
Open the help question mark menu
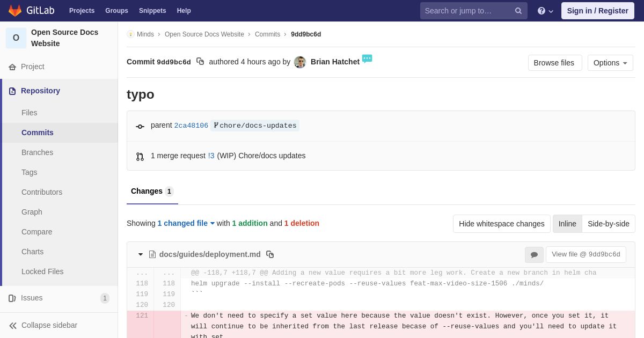click(x=545, y=11)
